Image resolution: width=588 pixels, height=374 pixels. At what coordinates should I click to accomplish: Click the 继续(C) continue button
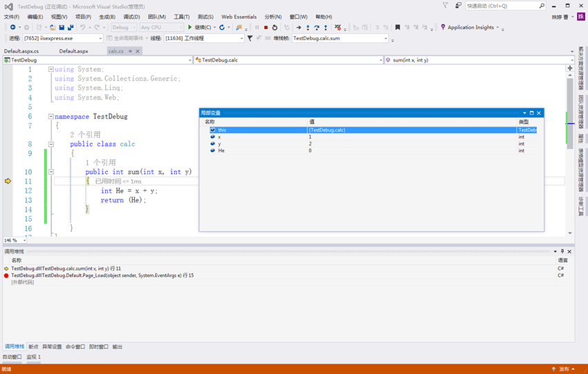pyautogui.click(x=201, y=28)
